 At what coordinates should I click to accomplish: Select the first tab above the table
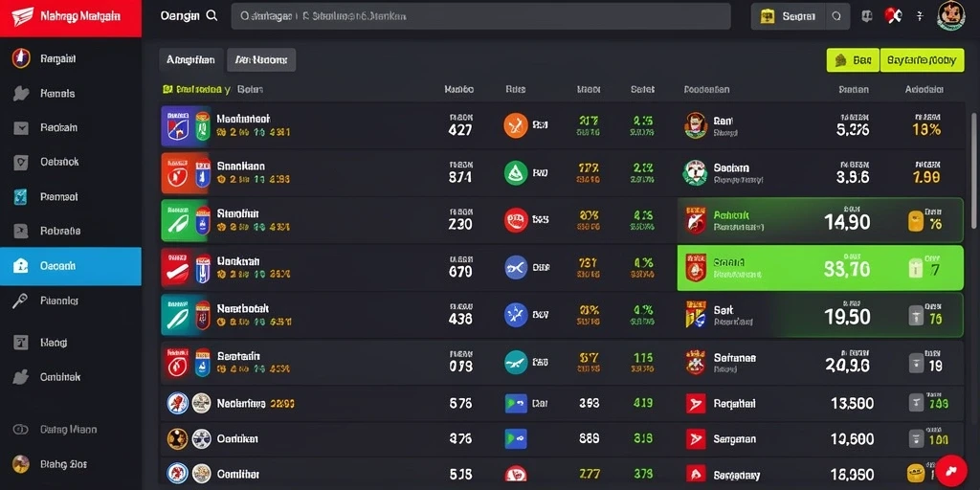point(190,60)
